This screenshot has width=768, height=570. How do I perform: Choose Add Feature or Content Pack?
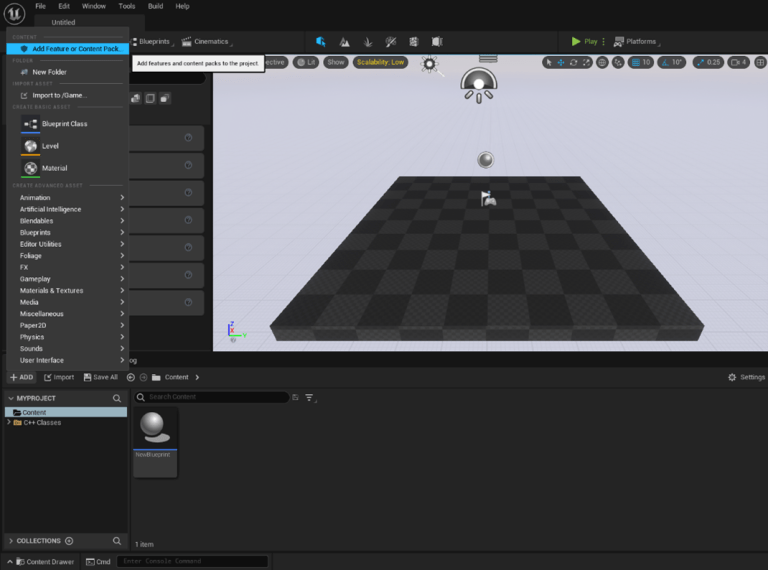click(68, 48)
